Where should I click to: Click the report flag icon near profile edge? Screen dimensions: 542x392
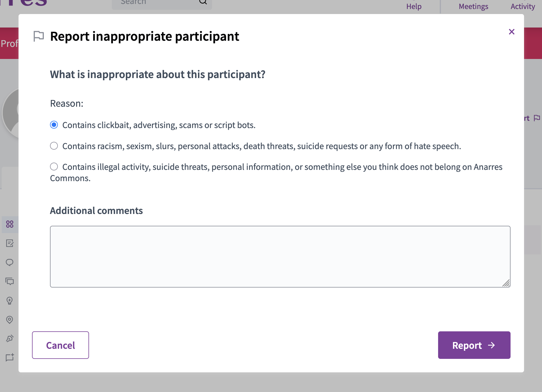point(537,118)
